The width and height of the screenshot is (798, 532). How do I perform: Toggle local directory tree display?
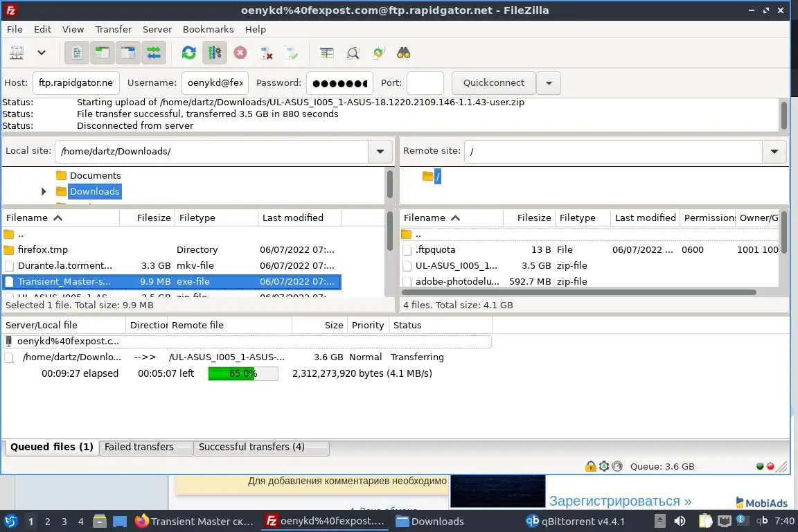tap(103, 53)
